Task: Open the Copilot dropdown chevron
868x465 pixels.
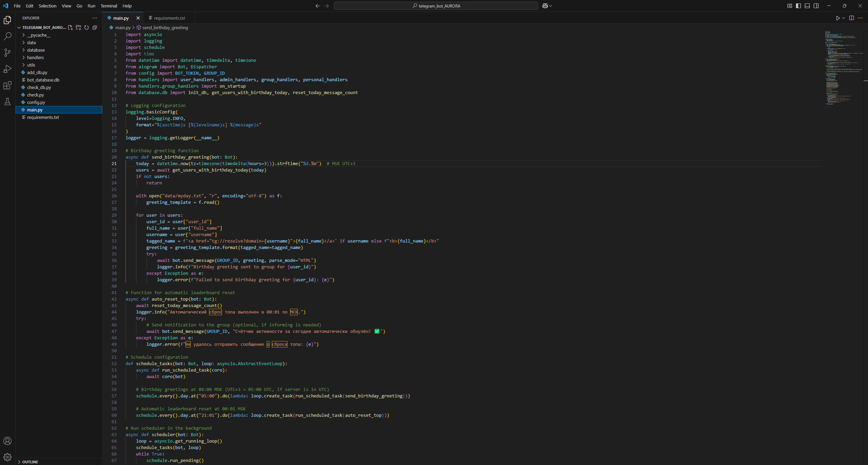Action: click(550, 6)
